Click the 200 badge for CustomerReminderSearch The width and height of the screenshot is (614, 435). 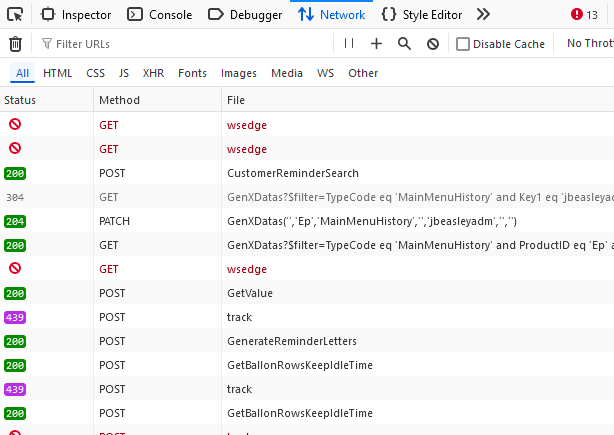coord(15,173)
